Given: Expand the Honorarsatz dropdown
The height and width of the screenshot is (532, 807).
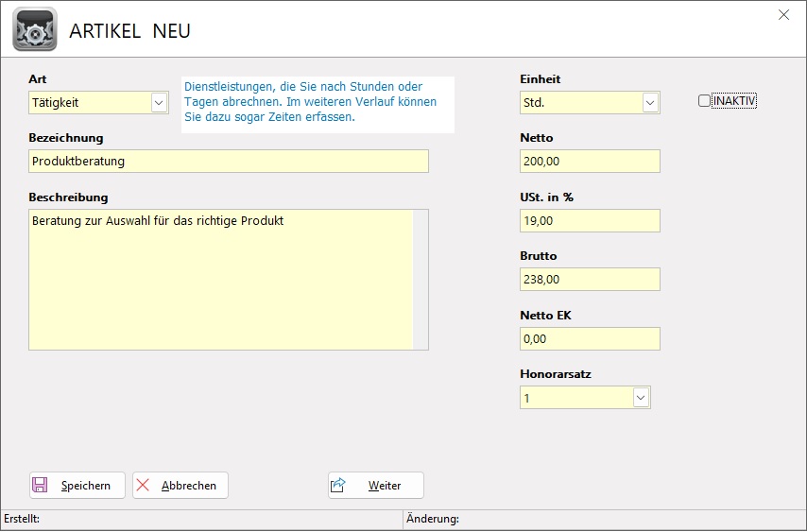Looking at the screenshot, I should 641,398.
